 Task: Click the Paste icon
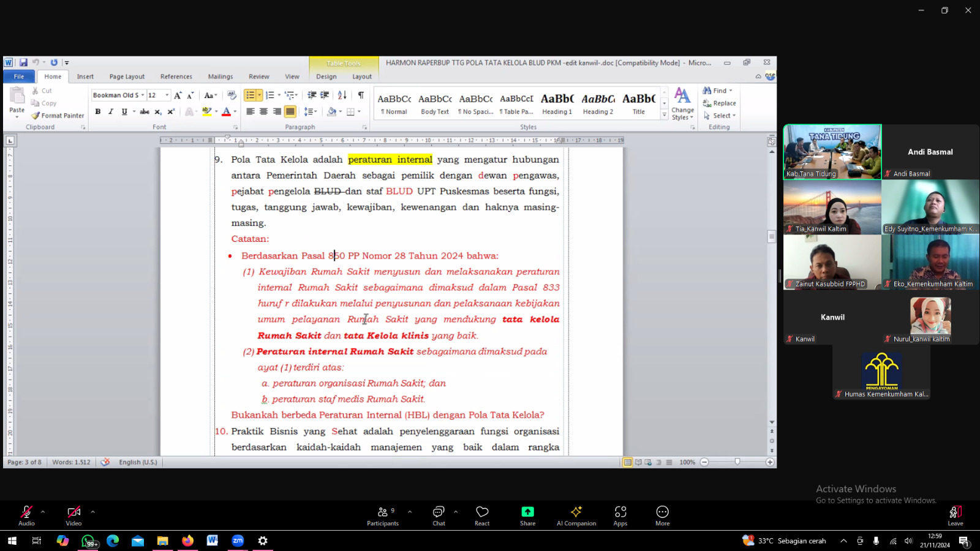[17, 96]
